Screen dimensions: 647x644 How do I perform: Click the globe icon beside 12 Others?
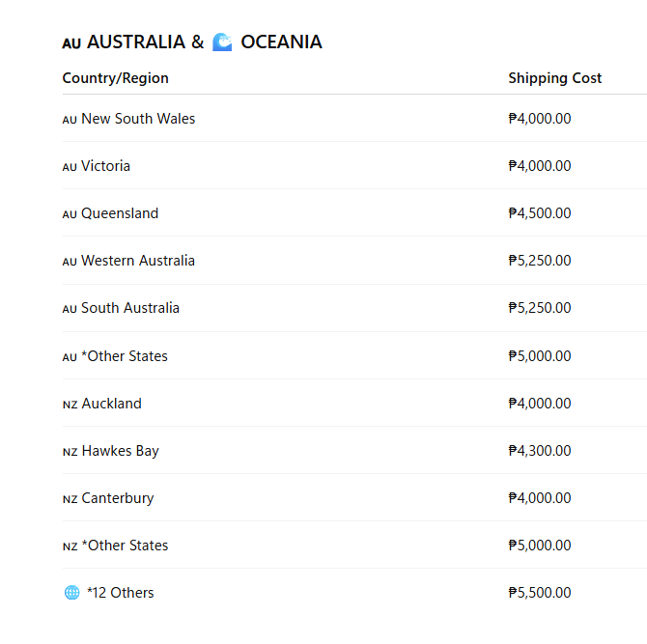tap(71, 593)
